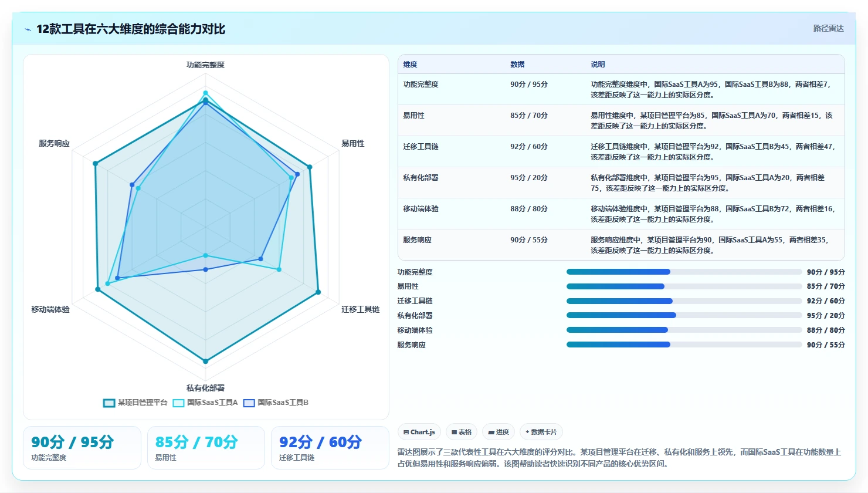Toggle the 某项目管理平台 legend entry
The height and width of the screenshot is (493, 868).
click(x=135, y=403)
